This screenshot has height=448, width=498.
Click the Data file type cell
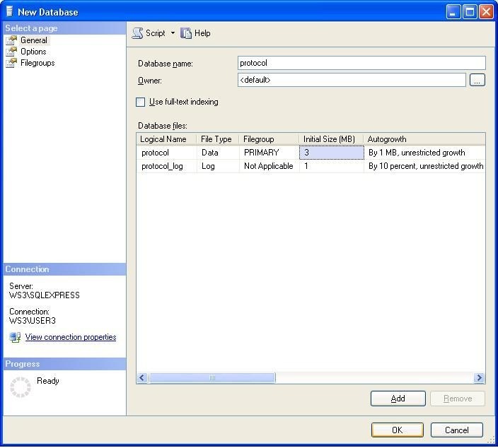[218, 153]
